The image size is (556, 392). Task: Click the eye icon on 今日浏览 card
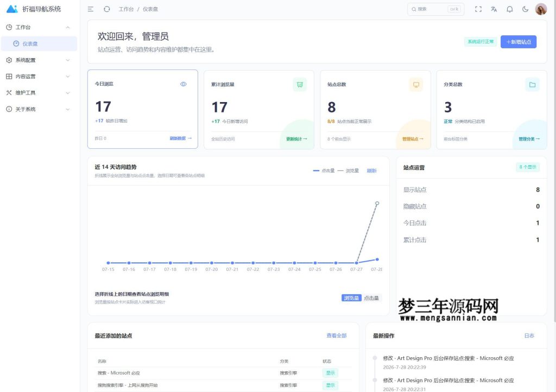(184, 84)
